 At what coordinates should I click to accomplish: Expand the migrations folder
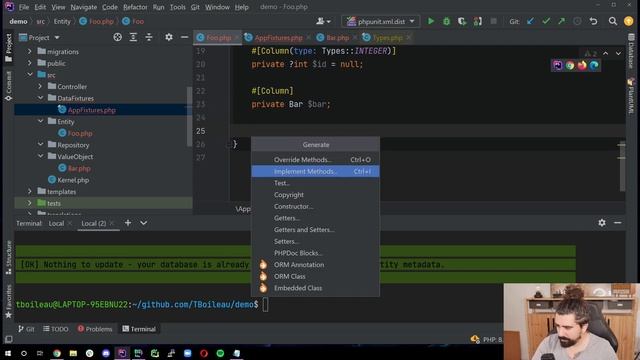(x=29, y=51)
